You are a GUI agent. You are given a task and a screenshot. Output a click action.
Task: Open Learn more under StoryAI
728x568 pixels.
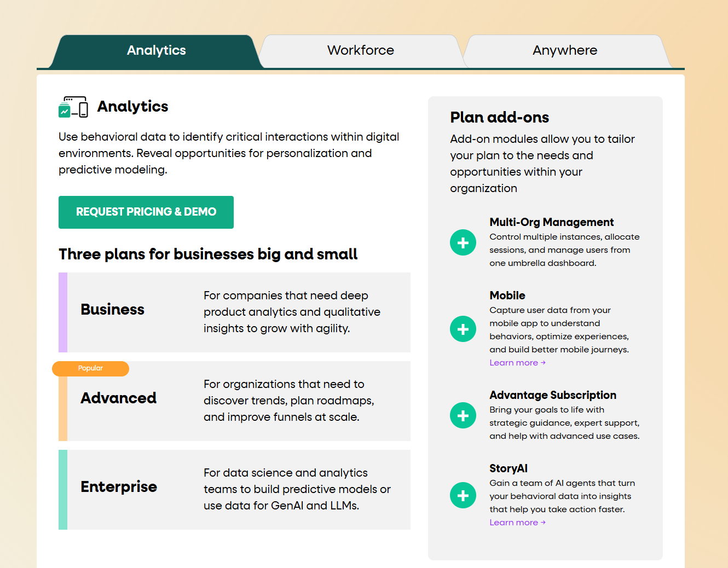click(517, 522)
